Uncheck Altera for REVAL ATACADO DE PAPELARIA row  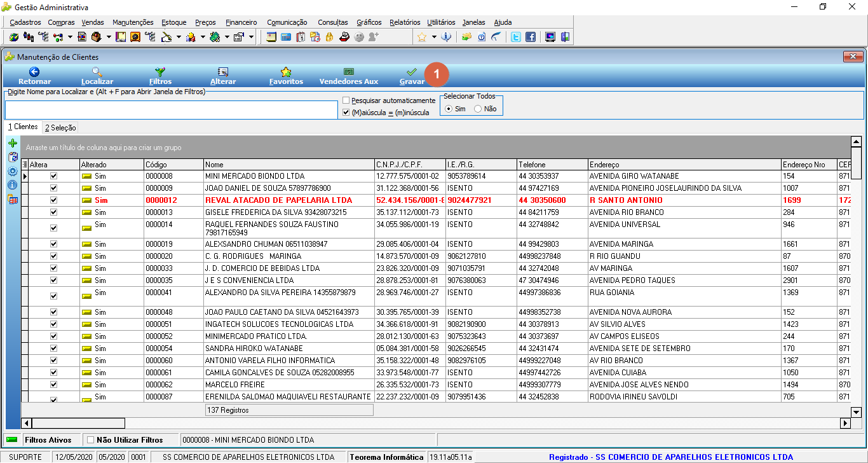tap(54, 200)
